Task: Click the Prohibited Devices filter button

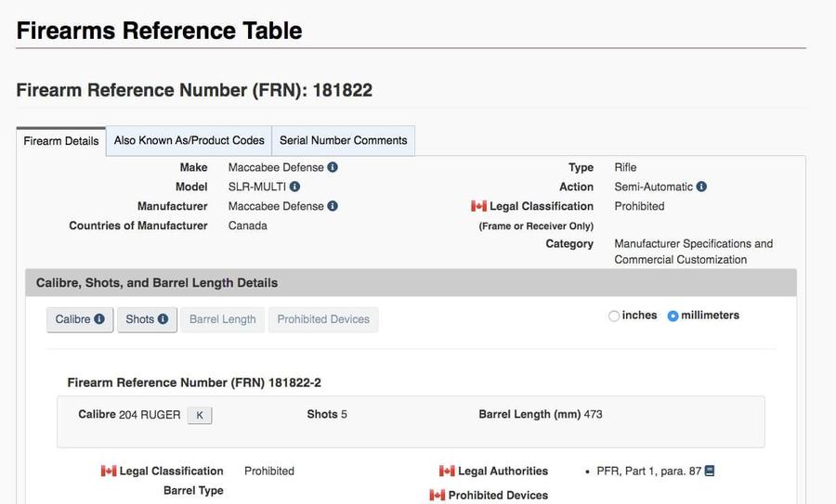Action: [323, 319]
